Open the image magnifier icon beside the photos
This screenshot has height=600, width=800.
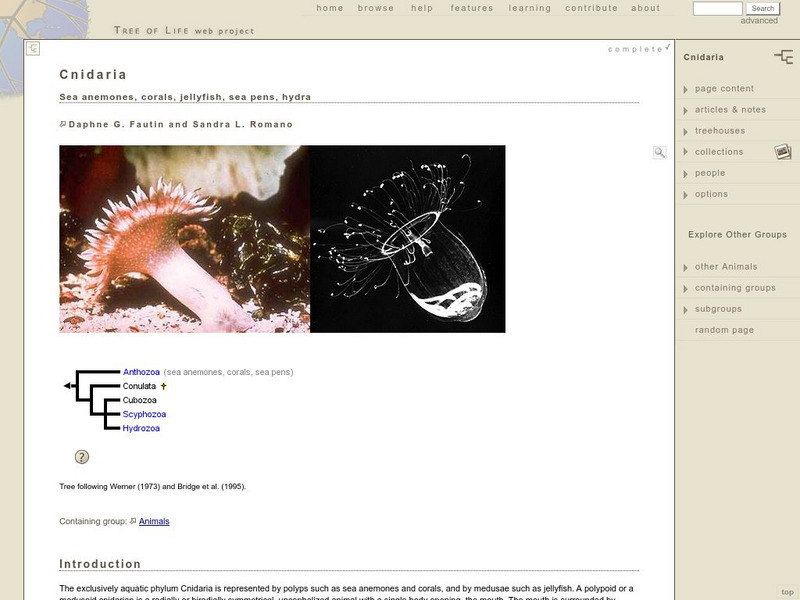click(660, 152)
